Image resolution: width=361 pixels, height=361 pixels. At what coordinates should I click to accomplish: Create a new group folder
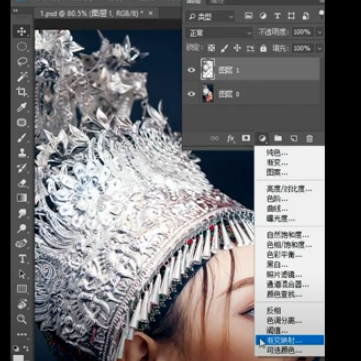278,138
